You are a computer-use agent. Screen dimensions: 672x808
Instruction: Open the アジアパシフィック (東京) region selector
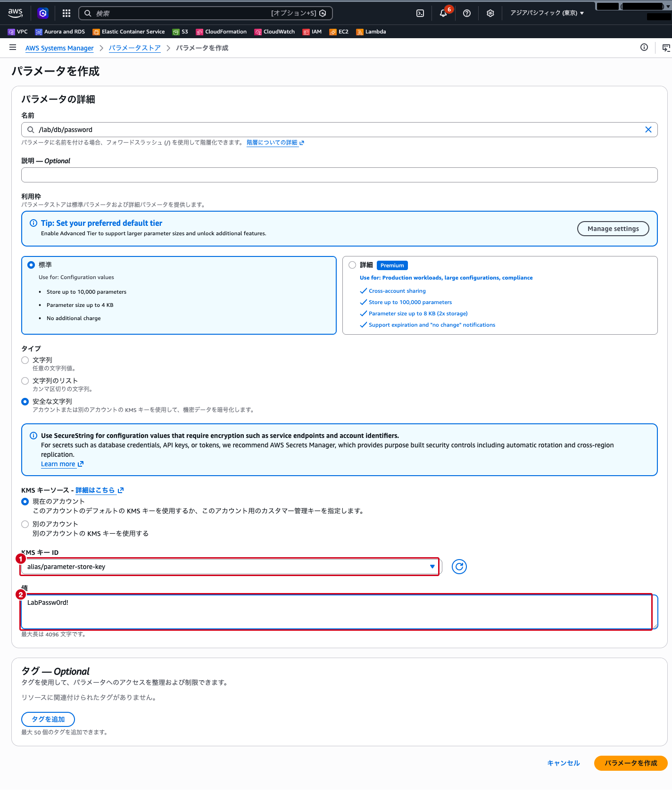tap(547, 13)
